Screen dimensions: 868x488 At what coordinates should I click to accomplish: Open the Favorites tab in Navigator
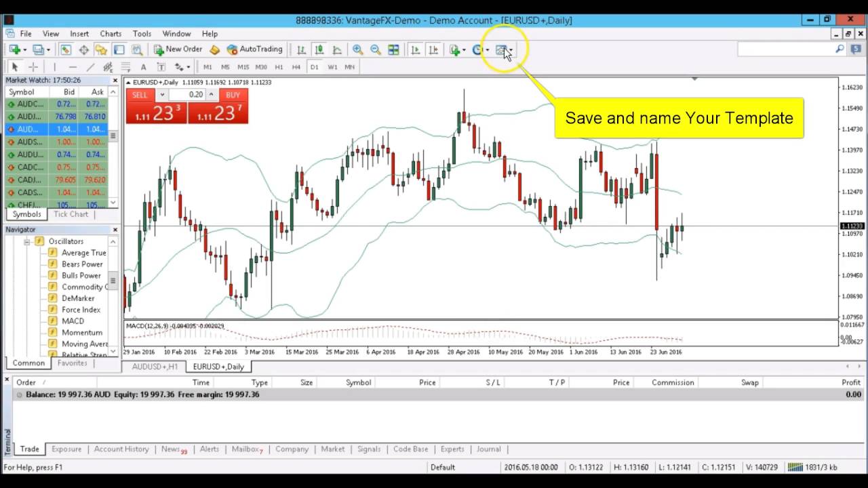72,363
